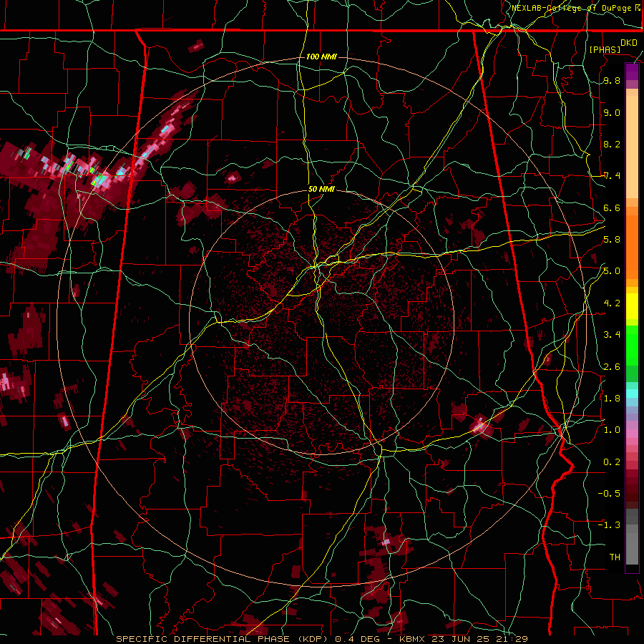Select the 50 NMI range ring label
Screen dimensions: 644x644
[321, 189]
